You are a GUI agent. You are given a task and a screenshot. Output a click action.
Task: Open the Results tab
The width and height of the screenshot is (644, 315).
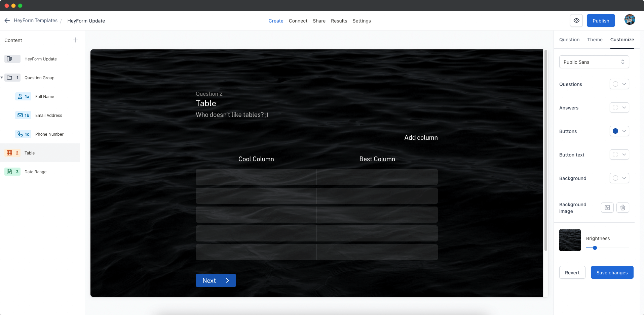point(339,21)
